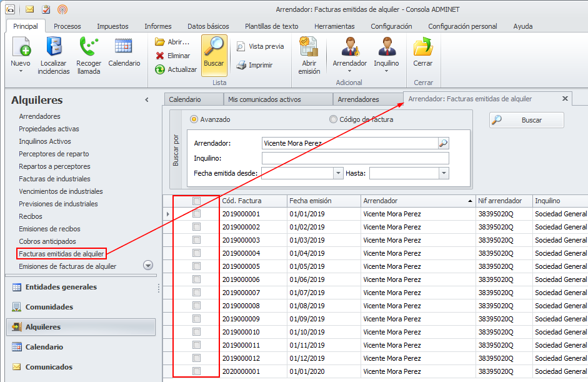The height and width of the screenshot is (382, 588).
Task: Click the Recoger llamada phone icon
Action: point(89,47)
